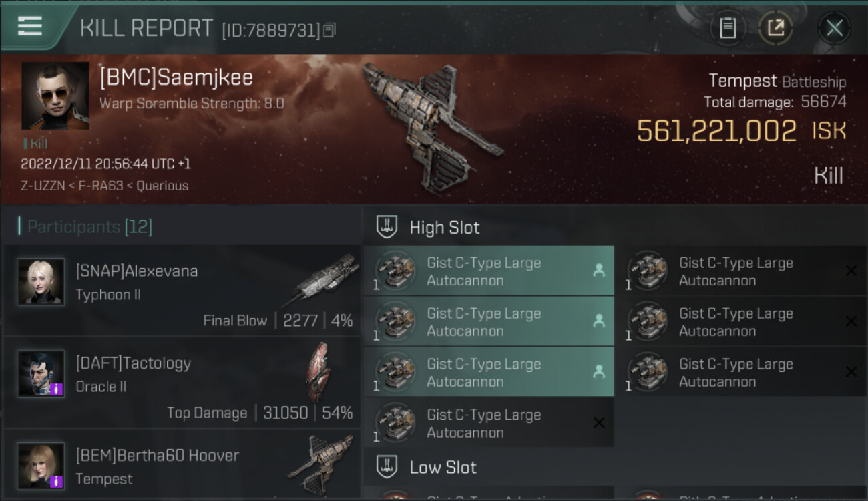Select the Tempest ship image
The width and height of the screenshot is (868, 501).
(433, 126)
